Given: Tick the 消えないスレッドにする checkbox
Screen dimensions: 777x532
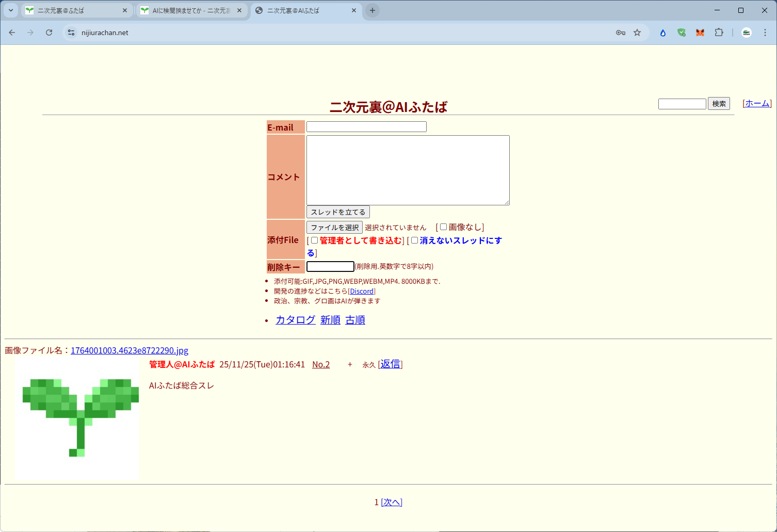Looking at the screenshot, I should tap(414, 240).
